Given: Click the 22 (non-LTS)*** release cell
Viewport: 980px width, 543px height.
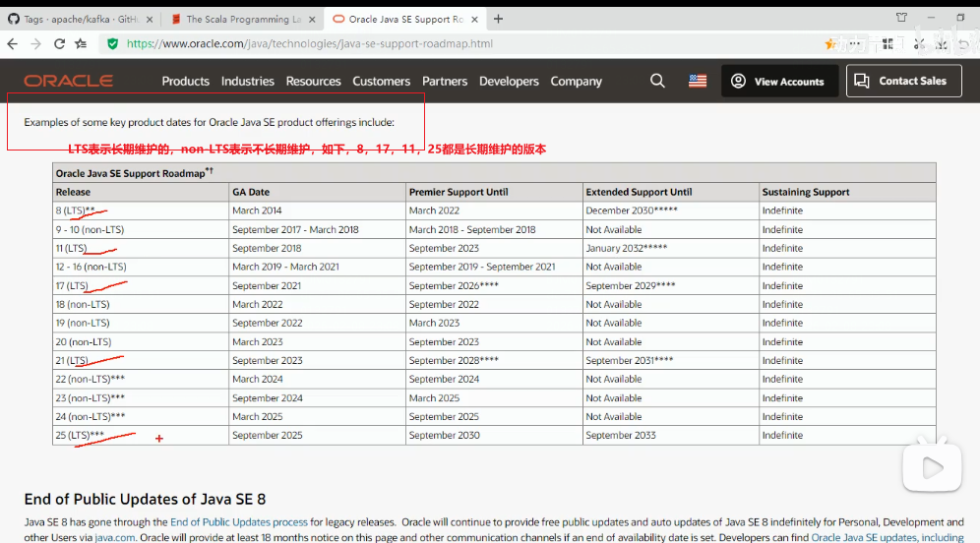Looking at the screenshot, I should [141, 380].
